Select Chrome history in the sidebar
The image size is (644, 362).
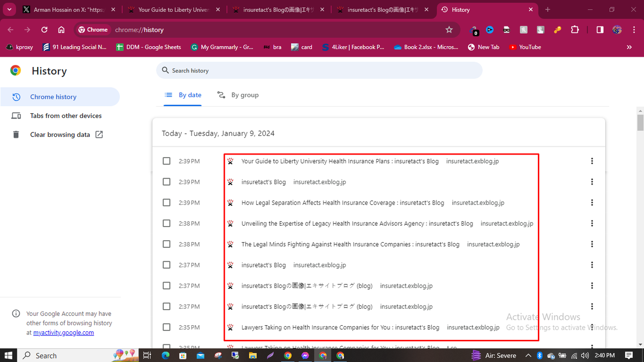(60, 97)
